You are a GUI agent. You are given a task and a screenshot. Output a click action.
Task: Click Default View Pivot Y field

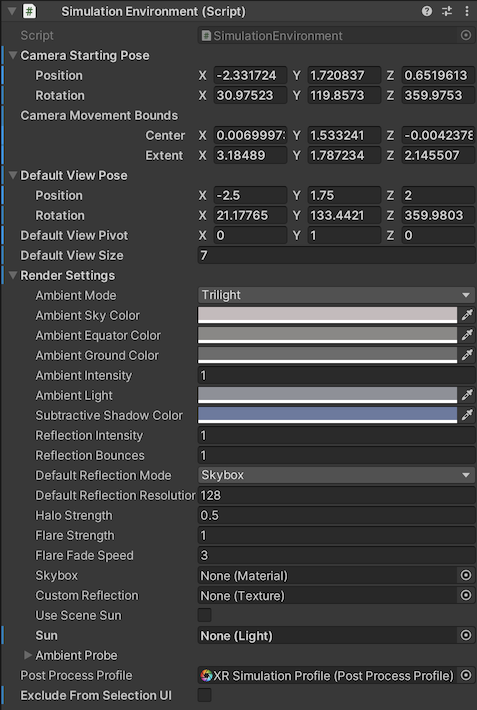coord(344,235)
